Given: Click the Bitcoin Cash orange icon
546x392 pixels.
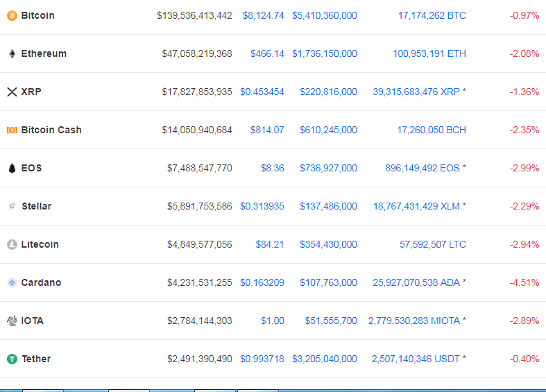Looking at the screenshot, I should 12,130.
